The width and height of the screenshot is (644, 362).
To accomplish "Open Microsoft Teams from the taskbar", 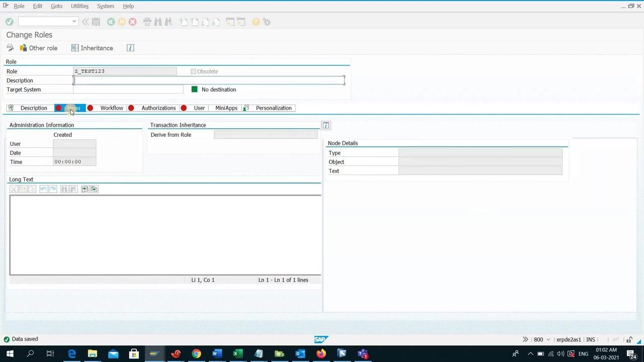I will [x=363, y=354].
